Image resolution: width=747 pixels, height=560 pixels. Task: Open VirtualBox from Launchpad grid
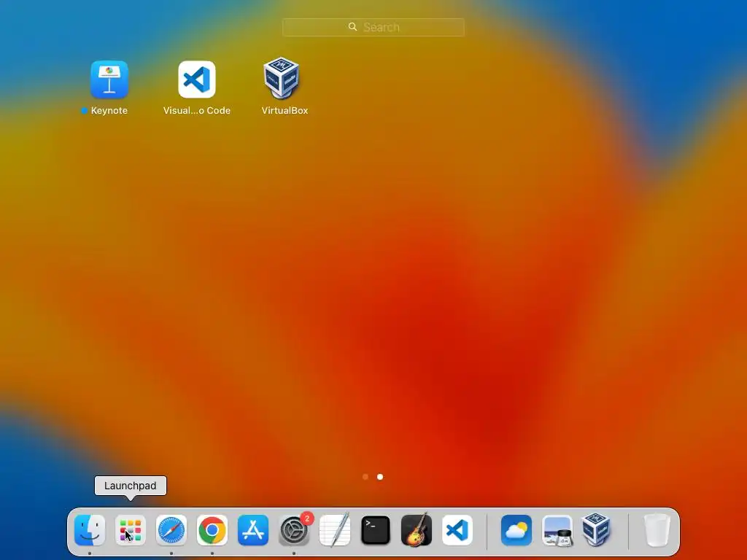tap(281, 79)
